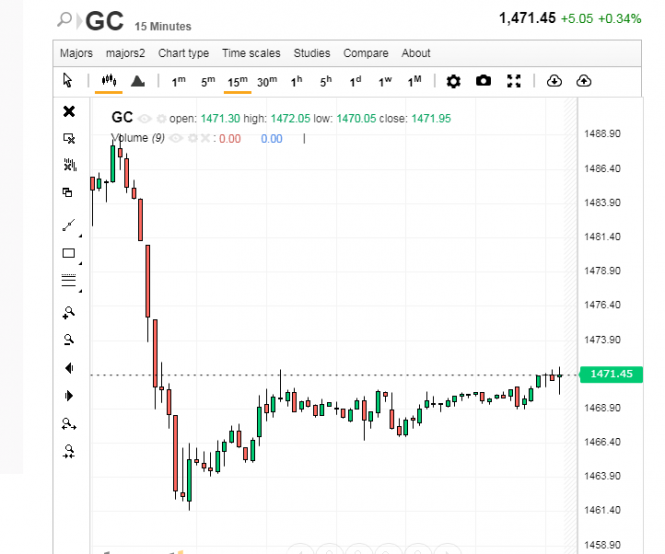Click the GC symbol title
The width and height of the screenshot is (665, 554).
pos(104,21)
